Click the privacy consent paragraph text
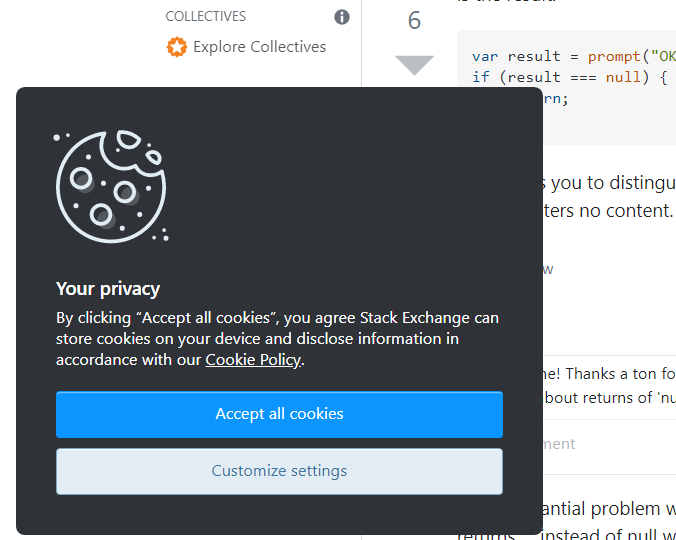The width and height of the screenshot is (676, 540). [x=277, y=339]
